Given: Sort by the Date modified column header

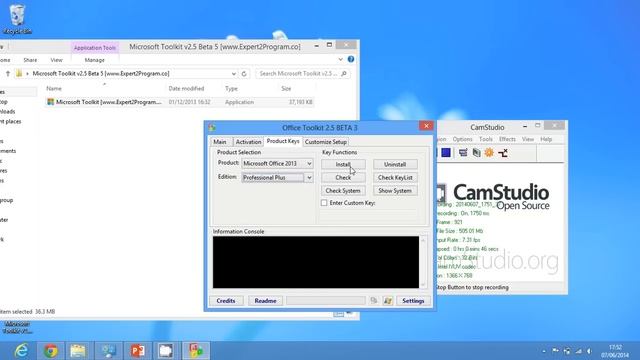Looking at the screenshot, I should [186, 89].
